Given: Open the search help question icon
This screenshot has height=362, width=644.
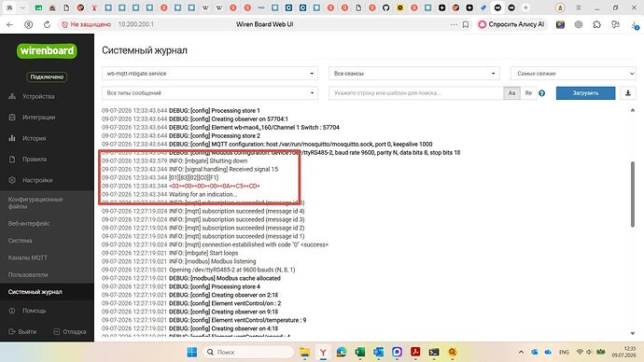Looking at the screenshot, I should [541, 93].
